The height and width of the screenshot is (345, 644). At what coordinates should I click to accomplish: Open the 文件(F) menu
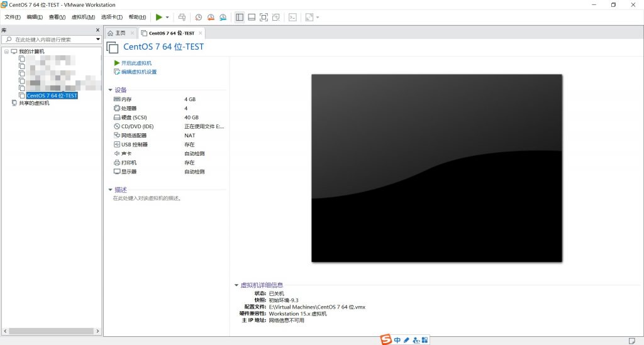[x=13, y=17]
